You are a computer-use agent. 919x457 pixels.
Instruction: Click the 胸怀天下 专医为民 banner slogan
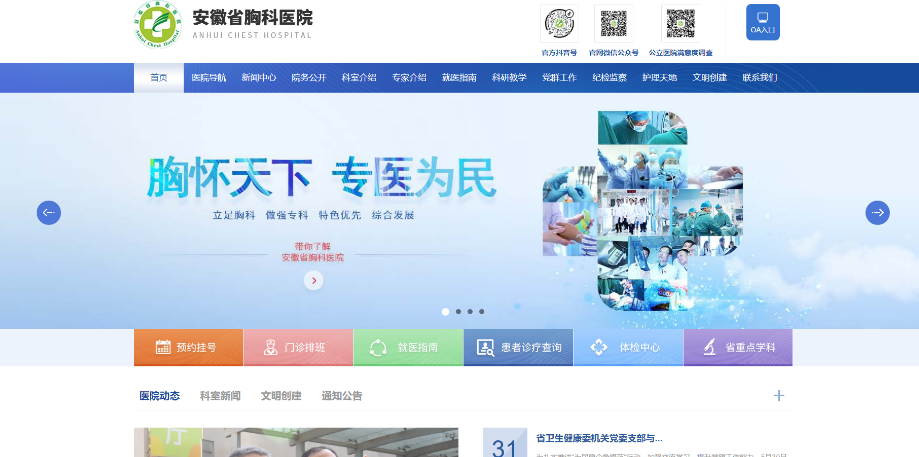point(321,177)
